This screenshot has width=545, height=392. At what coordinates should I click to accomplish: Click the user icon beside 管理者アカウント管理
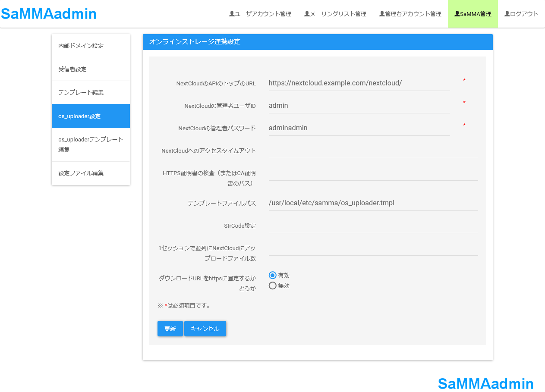[382, 14]
